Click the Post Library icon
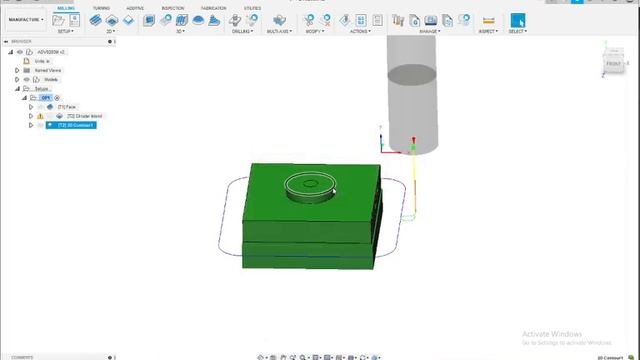 pyautogui.click(x=414, y=20)
